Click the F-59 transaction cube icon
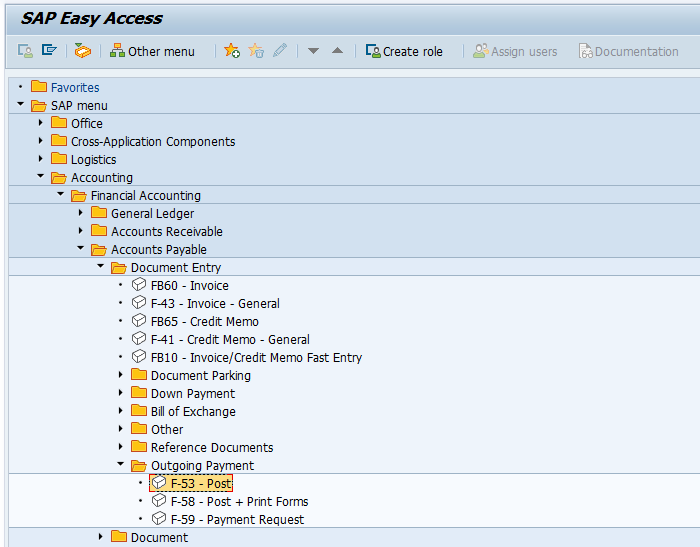This screenshot has height=547, width=700. [x=159, y=518]
